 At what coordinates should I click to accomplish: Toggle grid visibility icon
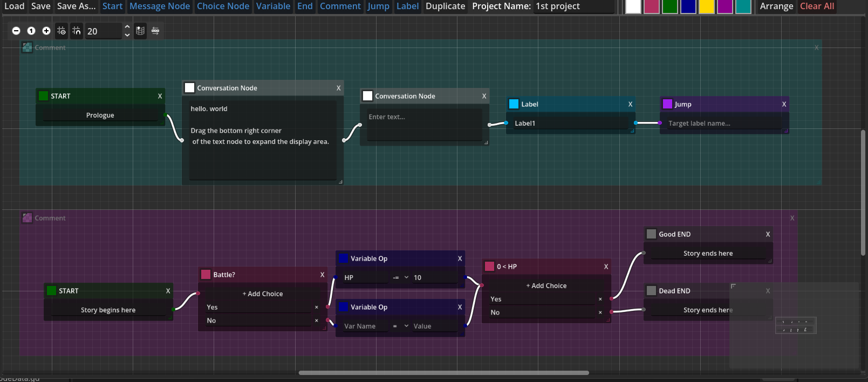click(x=61, y=31)
